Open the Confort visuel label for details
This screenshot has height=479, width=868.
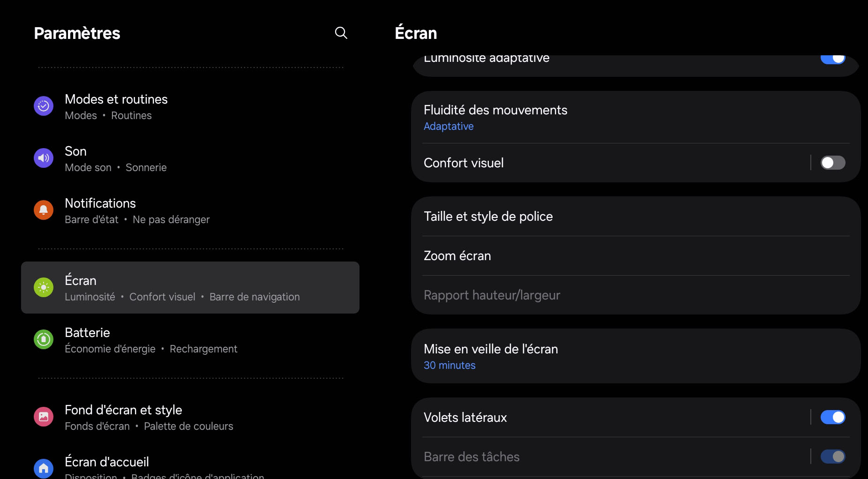[x=464, y=163]
